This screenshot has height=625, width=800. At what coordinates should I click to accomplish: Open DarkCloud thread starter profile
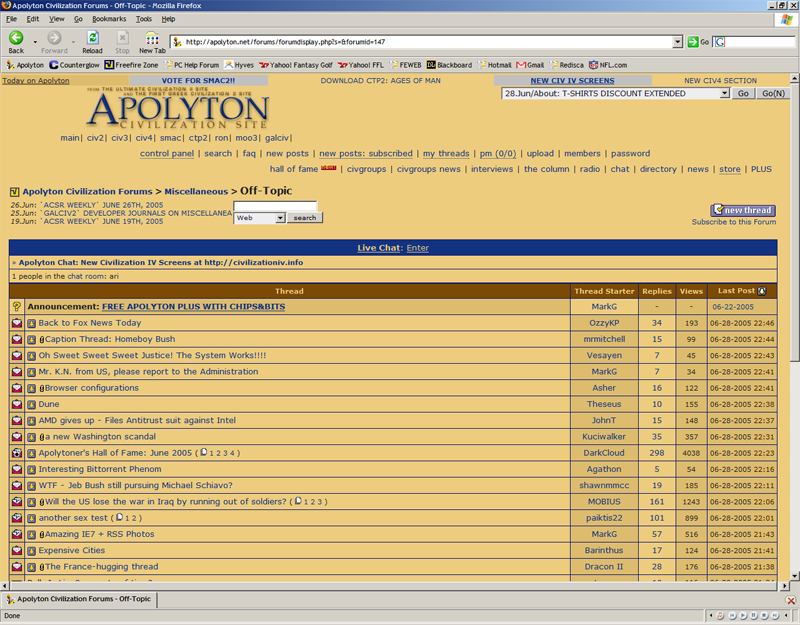point(604,453)
